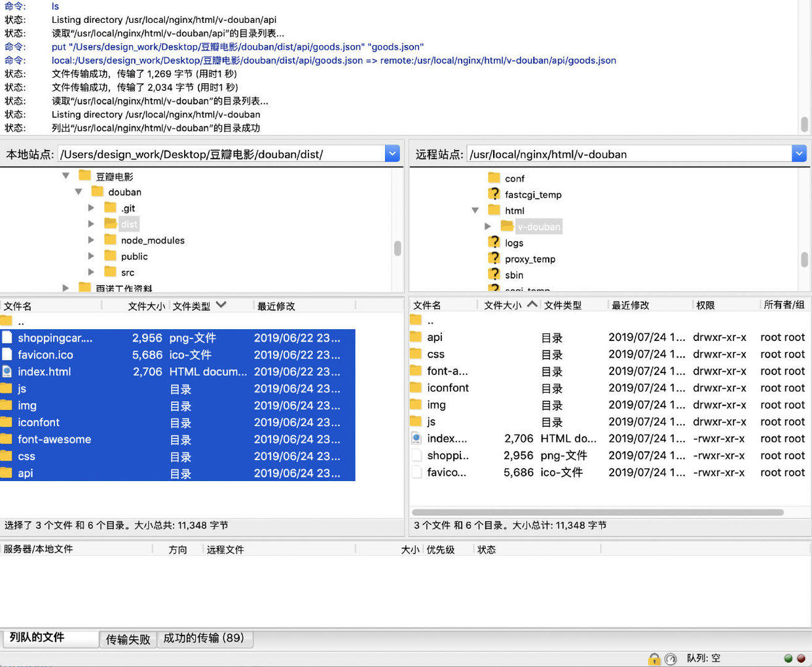This screenshot has width=812, height=667.
Task: Collapse the douban tree folder
Action: tap(79, 192)
